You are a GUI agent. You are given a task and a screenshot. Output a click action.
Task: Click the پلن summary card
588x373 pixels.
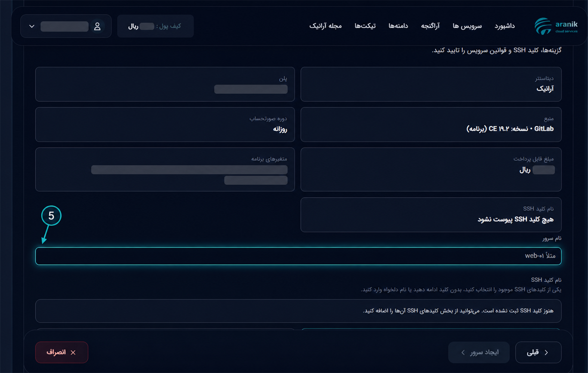click(x=165, y=84)
